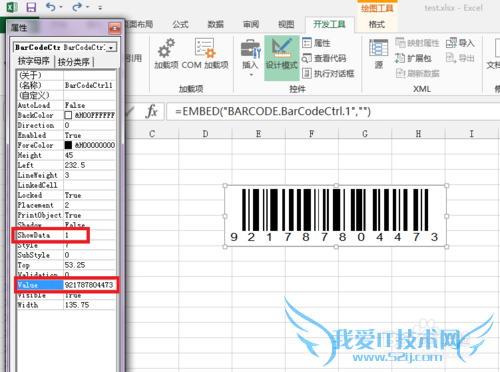Image resolution: width=500 pixels, height=372 pixels.
Task: Click the 绘图工具 drawing tools contextual label
Action: [x=377, y=8]
